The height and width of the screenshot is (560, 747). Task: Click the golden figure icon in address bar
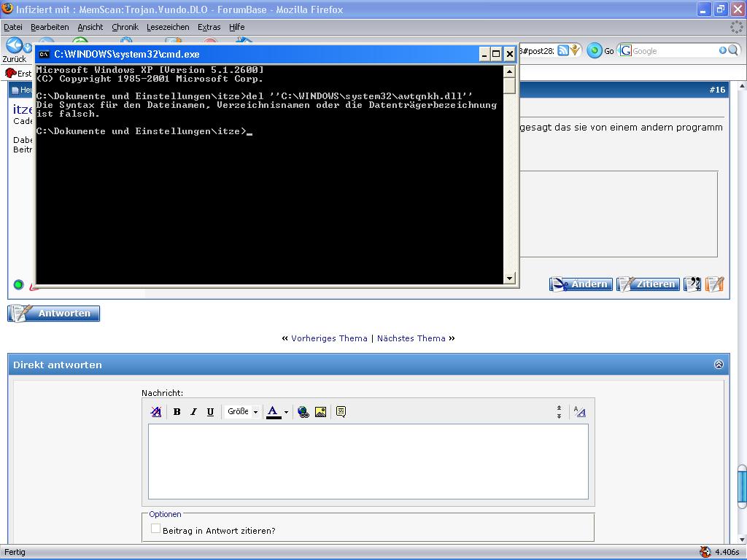coord(575,50)
